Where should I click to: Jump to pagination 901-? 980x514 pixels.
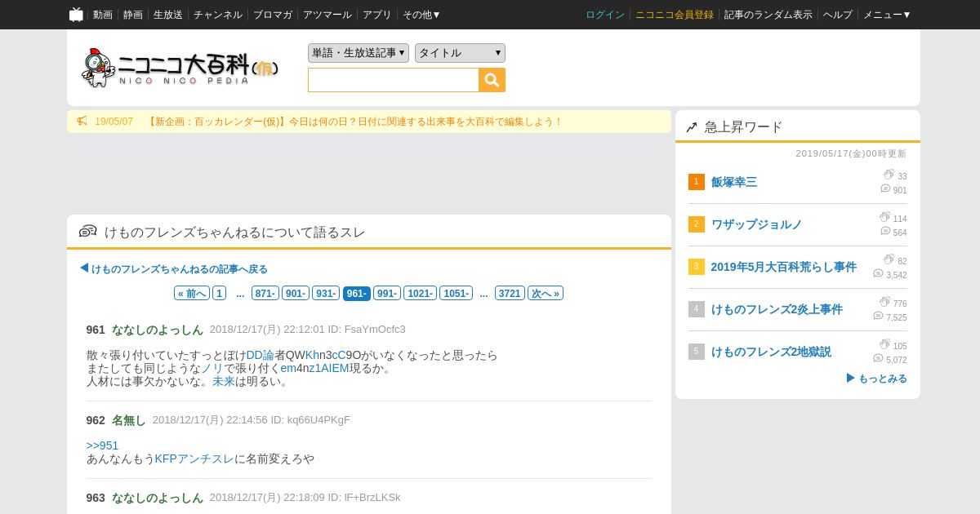pos(296,293)
